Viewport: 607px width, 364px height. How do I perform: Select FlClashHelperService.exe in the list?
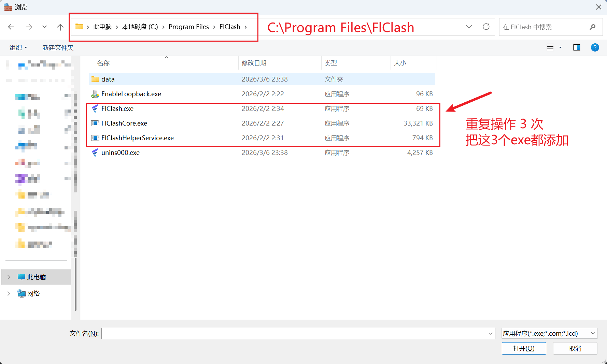pos(137,138)
